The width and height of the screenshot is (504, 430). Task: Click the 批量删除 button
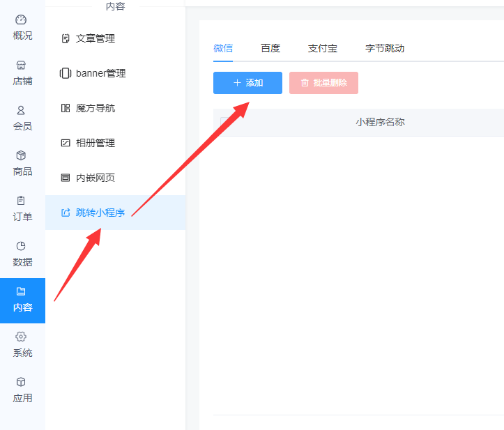323,83
